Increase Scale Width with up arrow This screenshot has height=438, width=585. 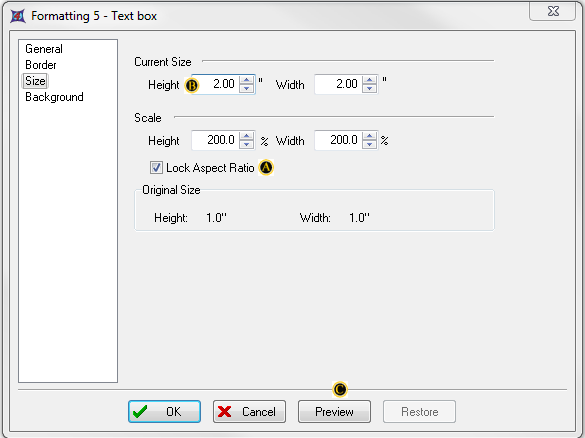click(369, 136)
